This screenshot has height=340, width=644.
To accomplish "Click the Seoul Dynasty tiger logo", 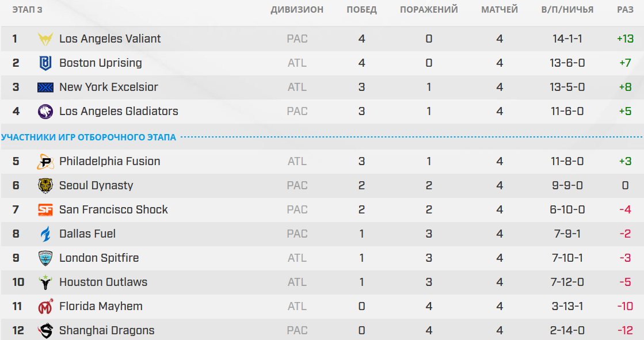I will pyautogui.click(x=45, y=186).
